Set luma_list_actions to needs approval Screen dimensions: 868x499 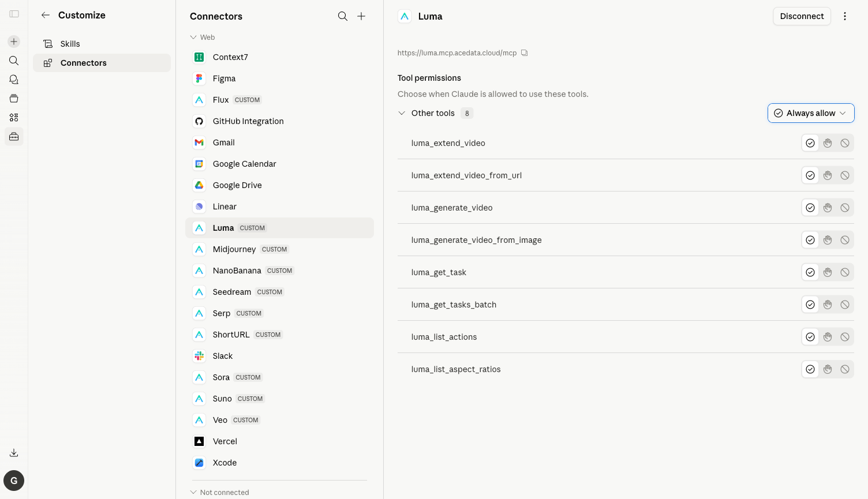(828, 337)
